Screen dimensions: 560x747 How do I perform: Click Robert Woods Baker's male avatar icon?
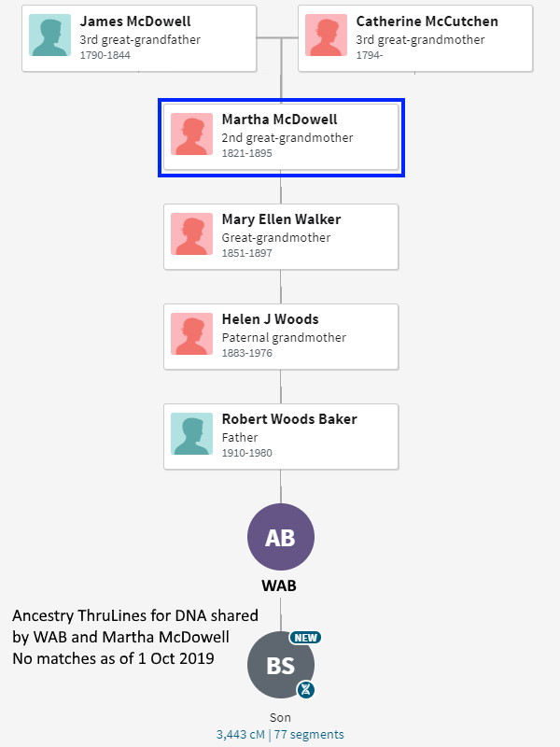(192, 435)
